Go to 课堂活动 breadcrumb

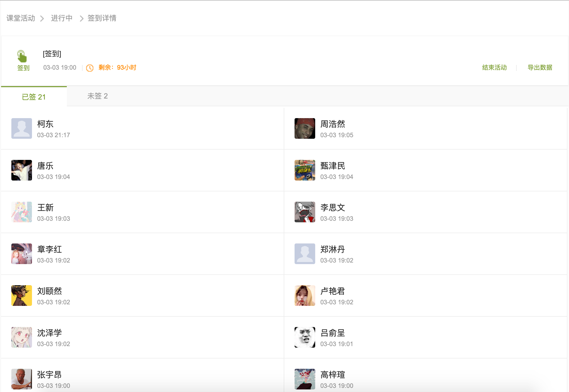pyautogui.click(x=21, y=18)
